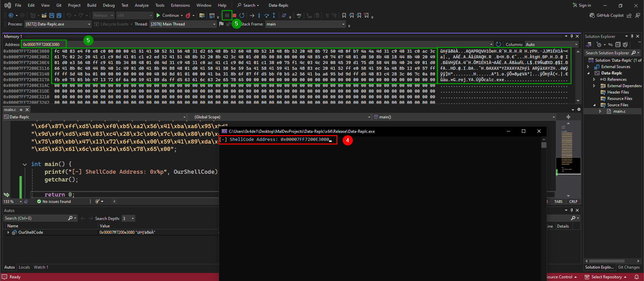644x281 pixels.
Task: Open the Stack Frame dropdown
Action: (306, 24)
